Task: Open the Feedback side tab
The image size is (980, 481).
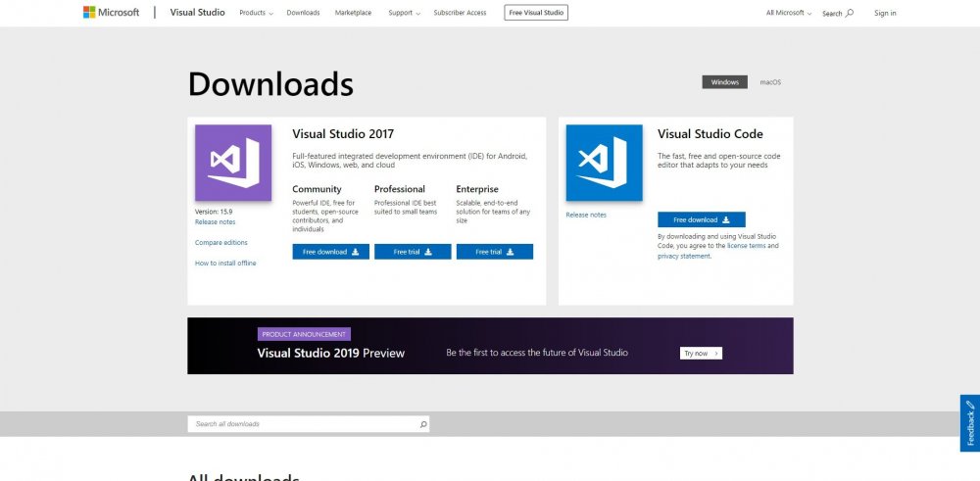Action: [969, 423]
